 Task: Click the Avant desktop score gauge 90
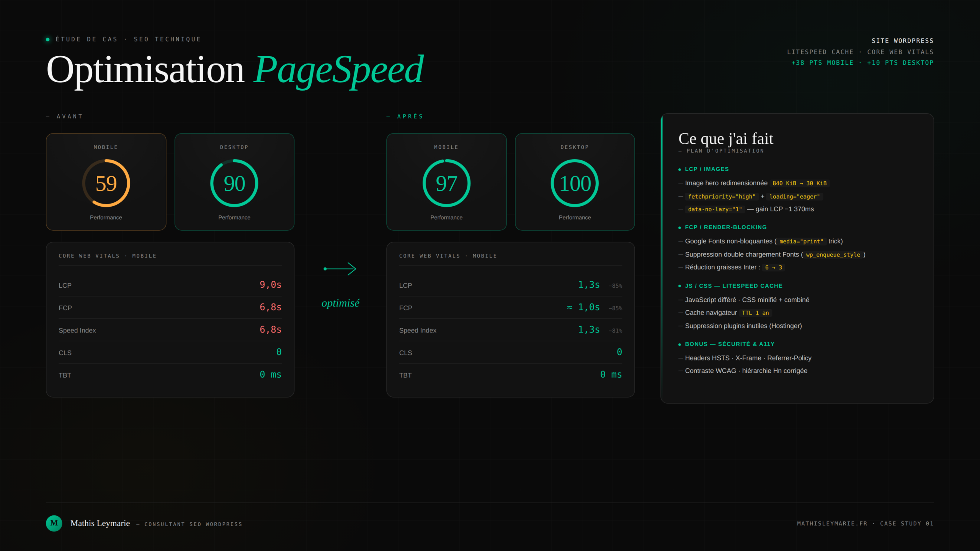pos(234,183)
